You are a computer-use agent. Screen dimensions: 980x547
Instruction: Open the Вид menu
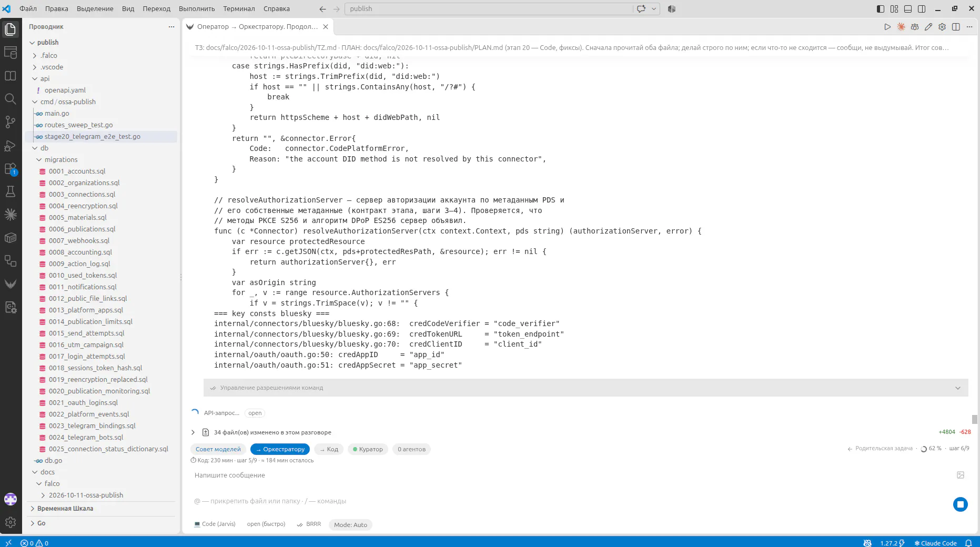(128, 9)
